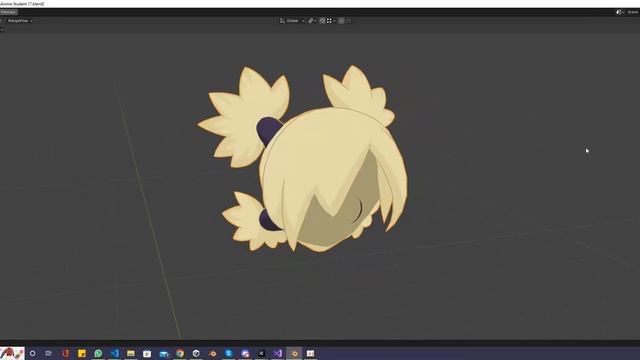
Task: Open the last red-white taskbar app
Action: (x=311, y=353)
